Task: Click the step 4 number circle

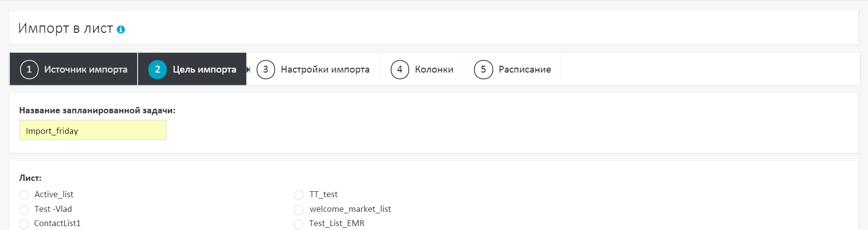Action: coord(399,70)
